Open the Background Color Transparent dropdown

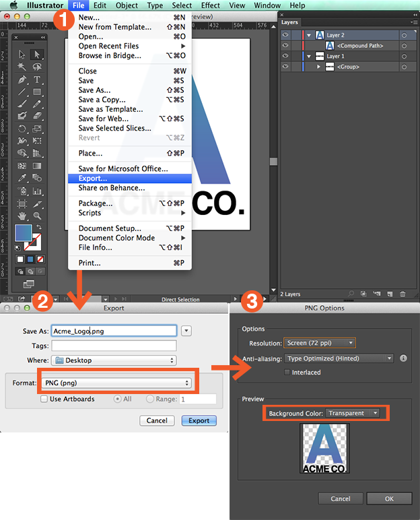(x=353, y=413)
